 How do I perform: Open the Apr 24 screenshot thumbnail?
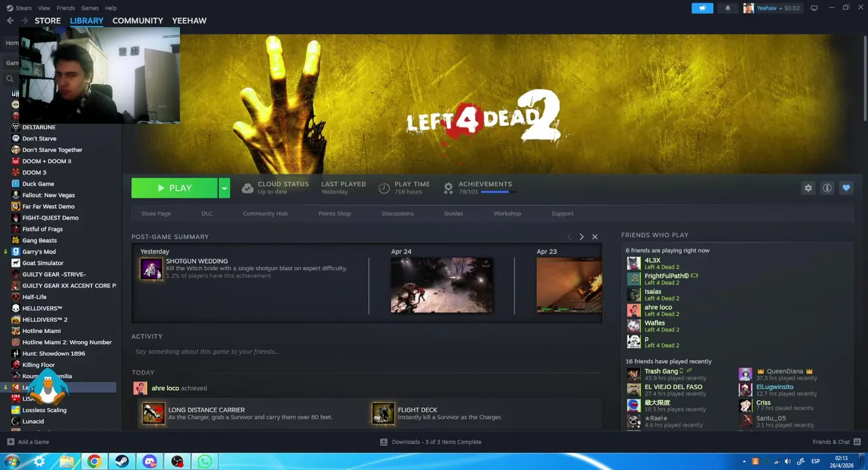click(442, 285)
